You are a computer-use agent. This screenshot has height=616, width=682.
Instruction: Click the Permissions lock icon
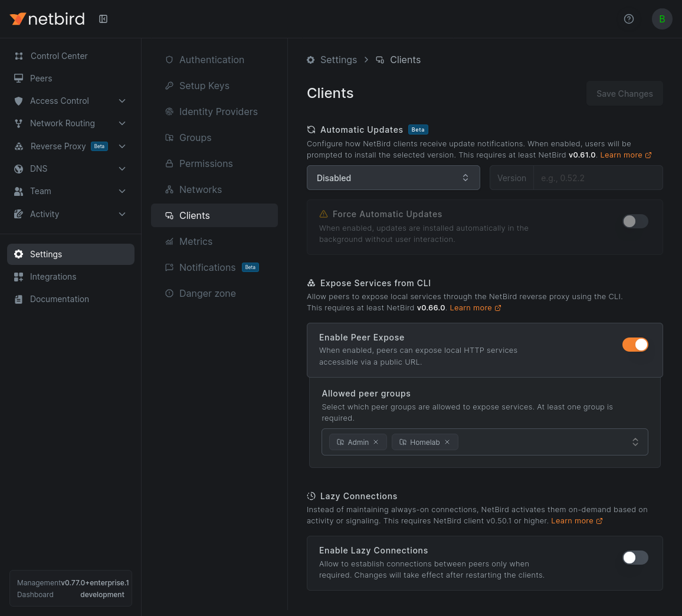[169, 163]
